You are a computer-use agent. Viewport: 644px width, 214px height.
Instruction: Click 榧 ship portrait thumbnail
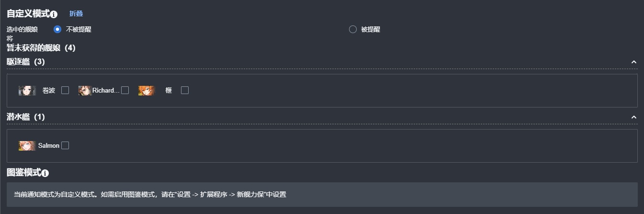point(147,91)
